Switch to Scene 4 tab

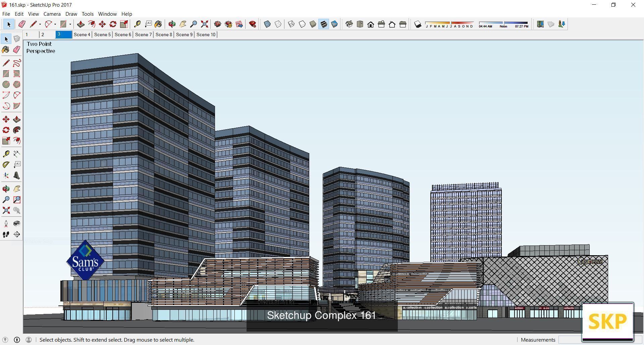click(x=82, y=34)
